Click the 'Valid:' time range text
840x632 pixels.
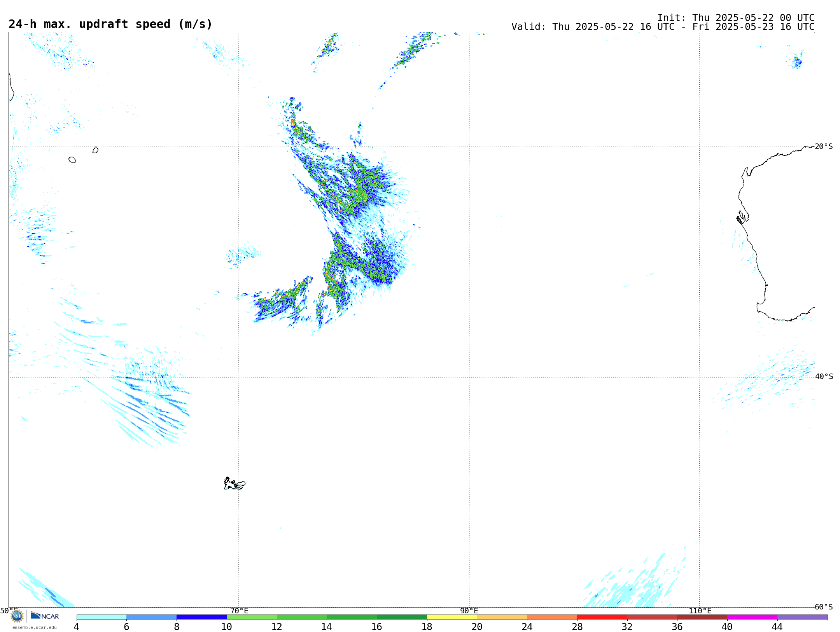tap(663, 27)
